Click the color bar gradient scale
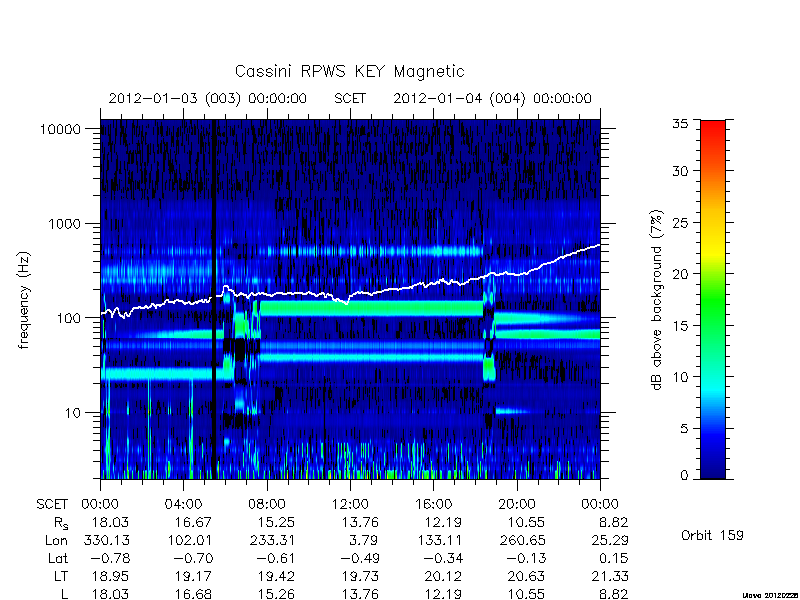The width and height of the screenshot is (800, 600). tap(713, 299)
